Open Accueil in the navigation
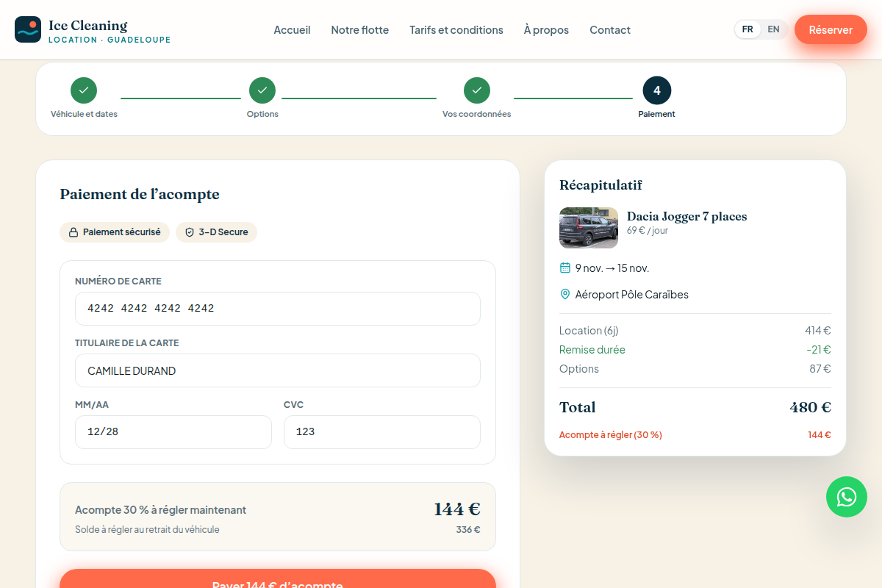Screen dimensions: 882x588 pyautogui.click(x=293, y=30)
